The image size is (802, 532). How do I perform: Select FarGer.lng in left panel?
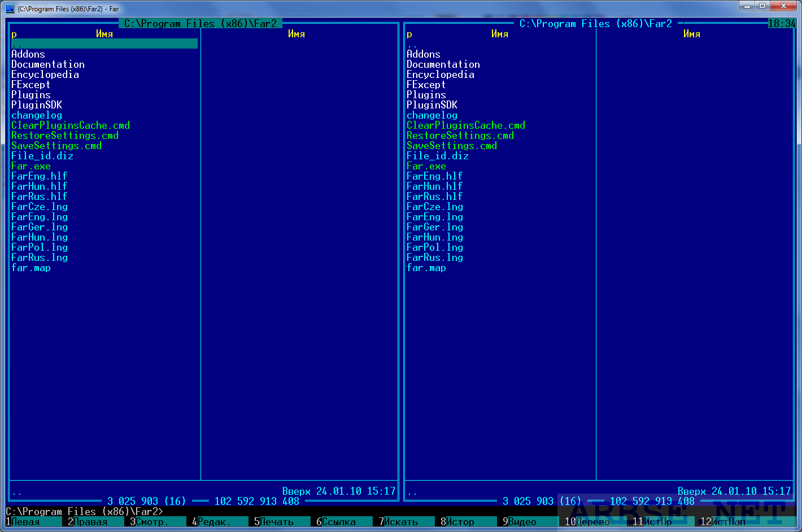pyautogui.click(x=40, y=227)
